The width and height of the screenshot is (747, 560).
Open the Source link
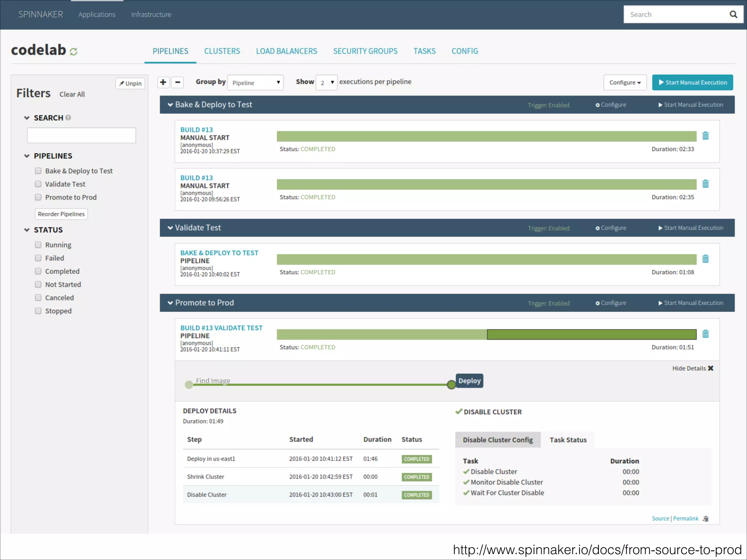[x=660, y=518]
